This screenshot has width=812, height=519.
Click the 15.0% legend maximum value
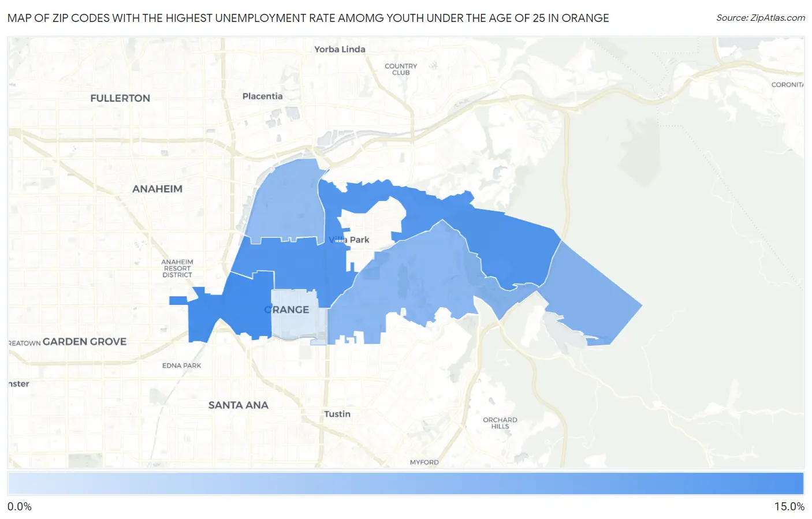[789, 506]
